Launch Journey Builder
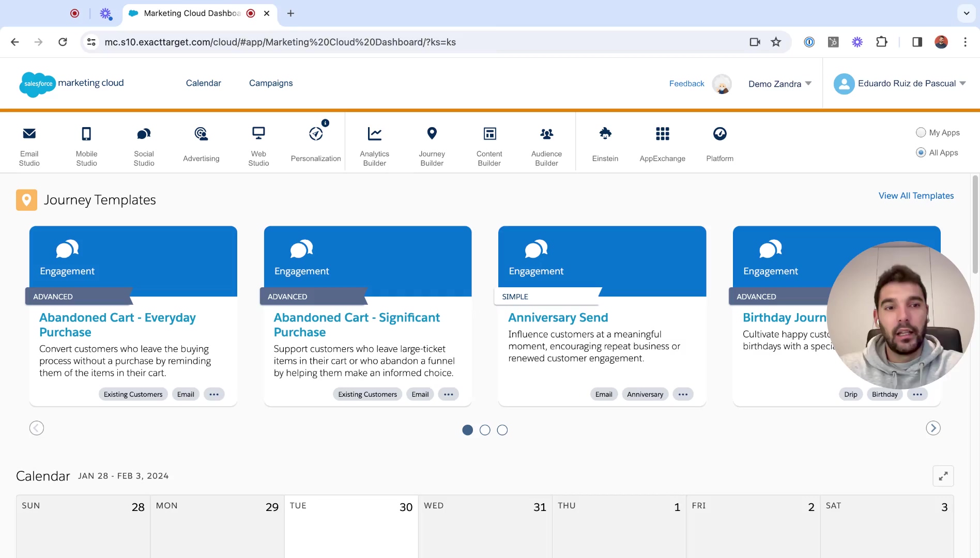The height and width of the screenshot is (558, 980). (x=432, y=146)
